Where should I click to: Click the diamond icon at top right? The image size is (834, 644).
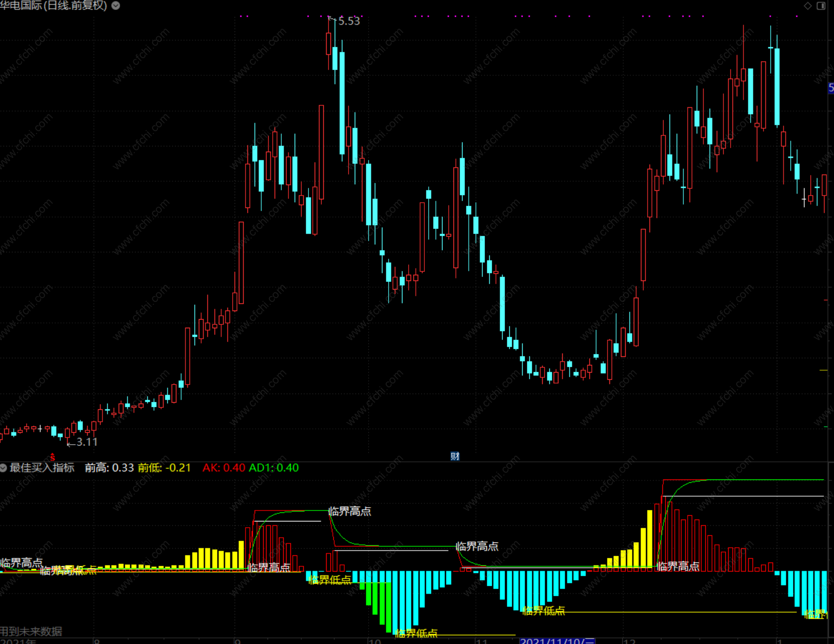click(808, 6)
